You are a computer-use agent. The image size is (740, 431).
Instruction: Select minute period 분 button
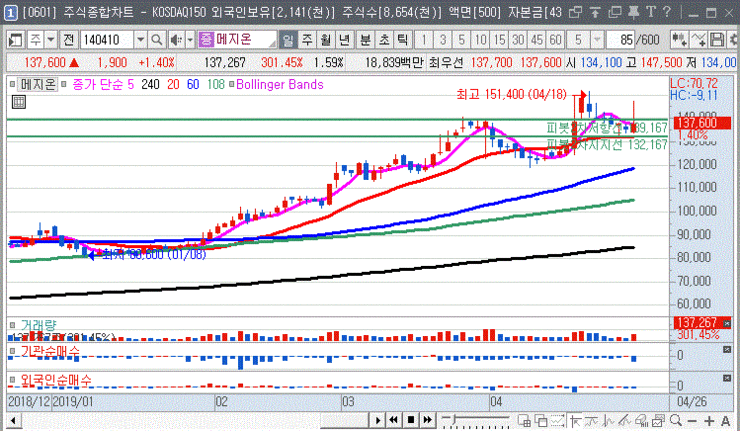point(365,40)
